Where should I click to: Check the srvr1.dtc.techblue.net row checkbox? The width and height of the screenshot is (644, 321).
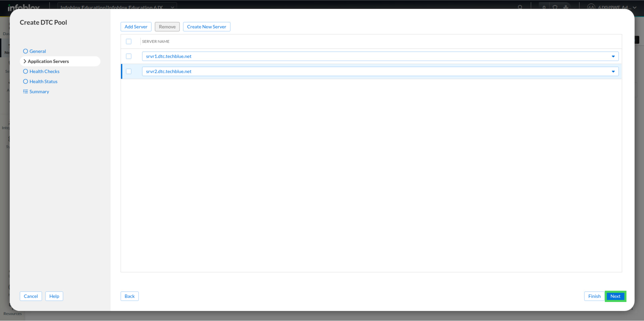(x=129, y=56)
